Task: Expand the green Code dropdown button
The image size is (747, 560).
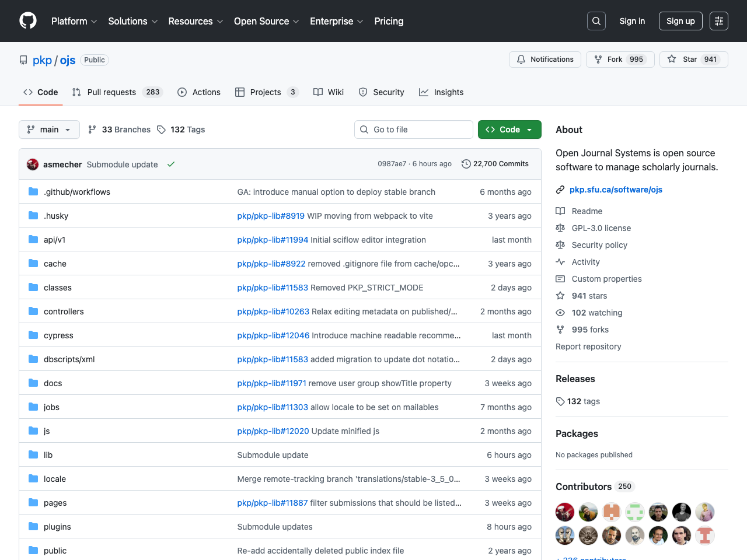Action: pyautogui.click(x=509, y=129)
